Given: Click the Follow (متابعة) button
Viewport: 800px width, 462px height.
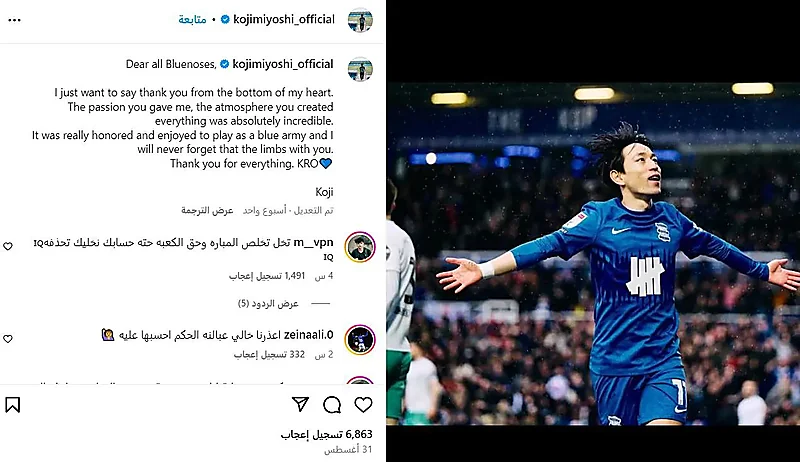Looking at the screenshot, I should tap(192, 20).
